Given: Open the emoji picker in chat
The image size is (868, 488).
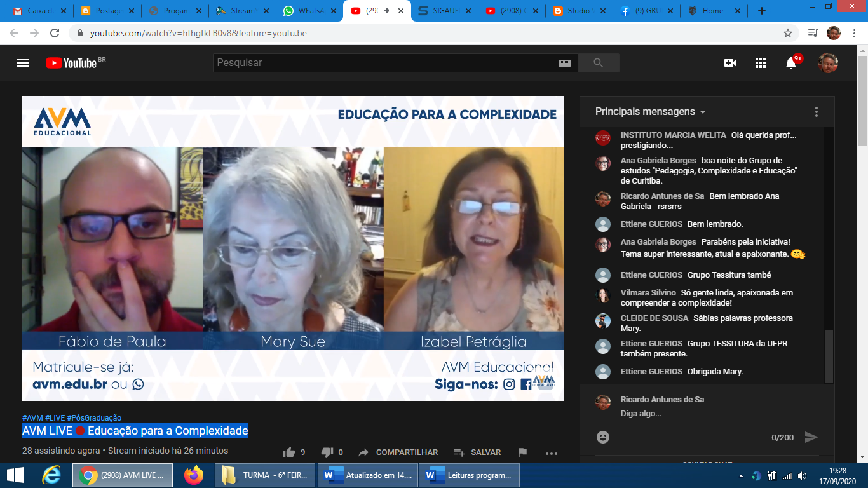Looking at the screenshot, I should [603, 437].
